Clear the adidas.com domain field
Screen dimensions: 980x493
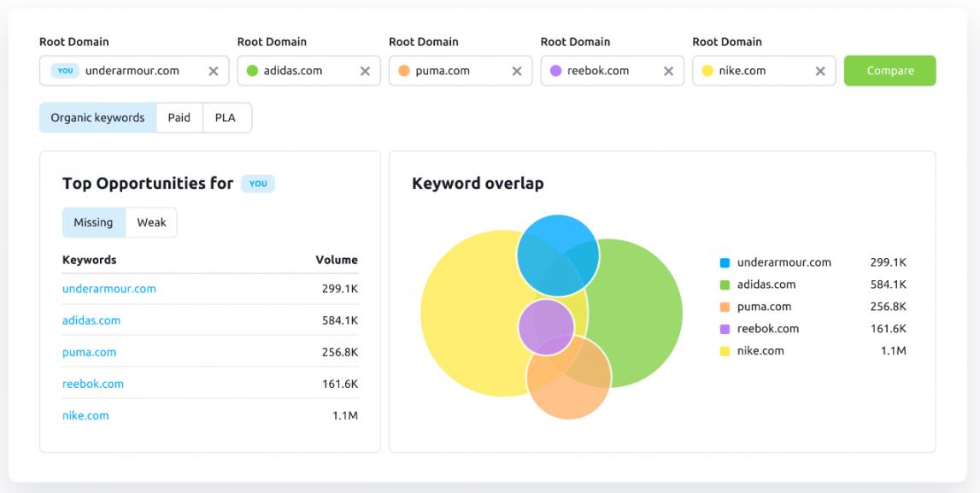point(365,72)
